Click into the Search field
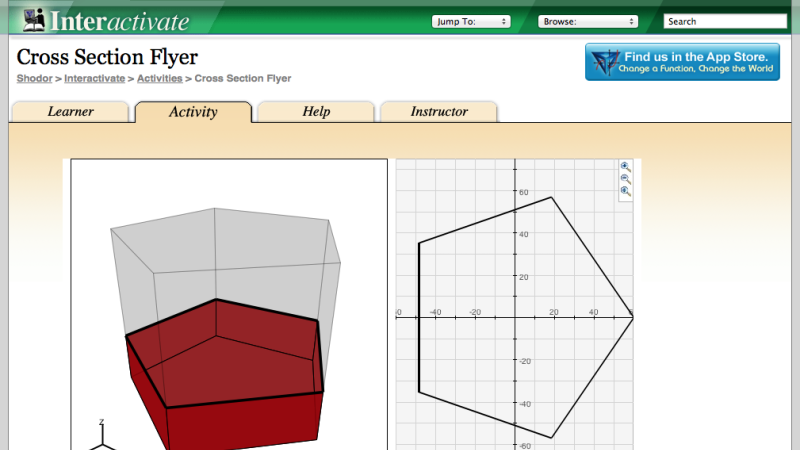The height and width of the screenshot is (450, 800). pos(725,21)
